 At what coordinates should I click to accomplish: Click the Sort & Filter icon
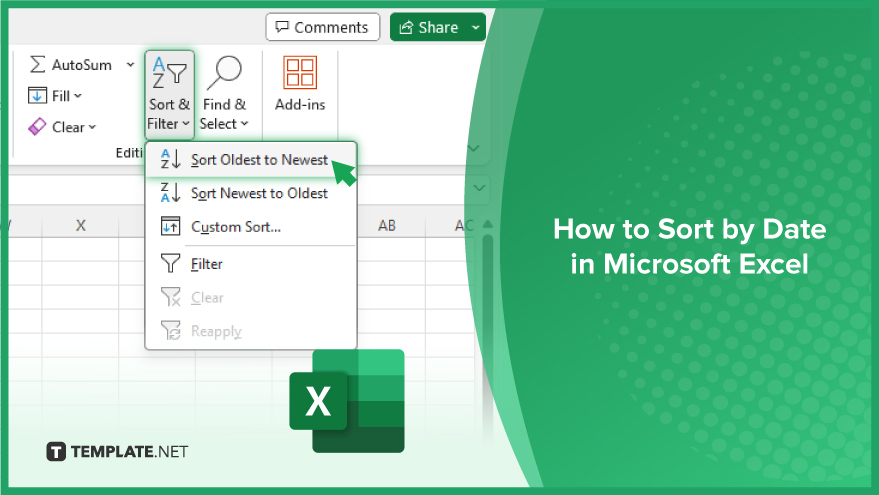coord(169,73)
